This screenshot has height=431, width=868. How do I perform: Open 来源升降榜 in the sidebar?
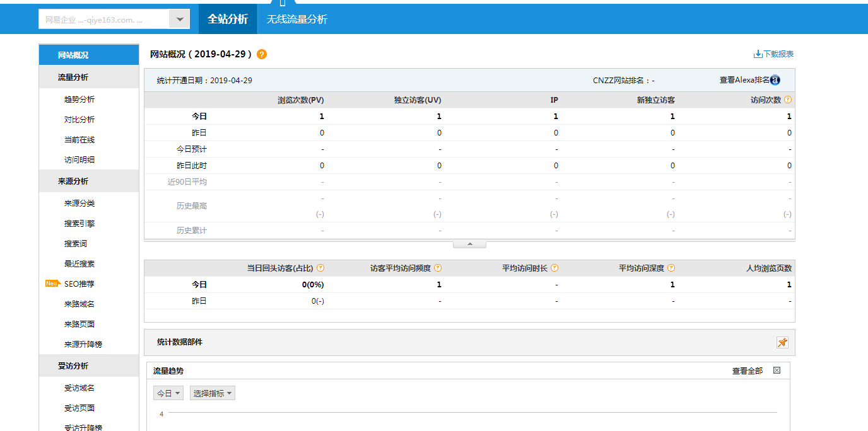(83, 345)
